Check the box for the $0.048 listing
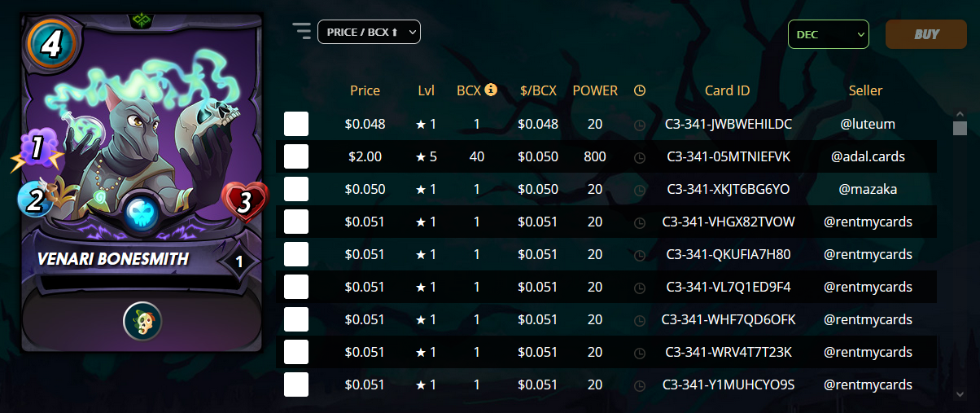 pos(296,124)
